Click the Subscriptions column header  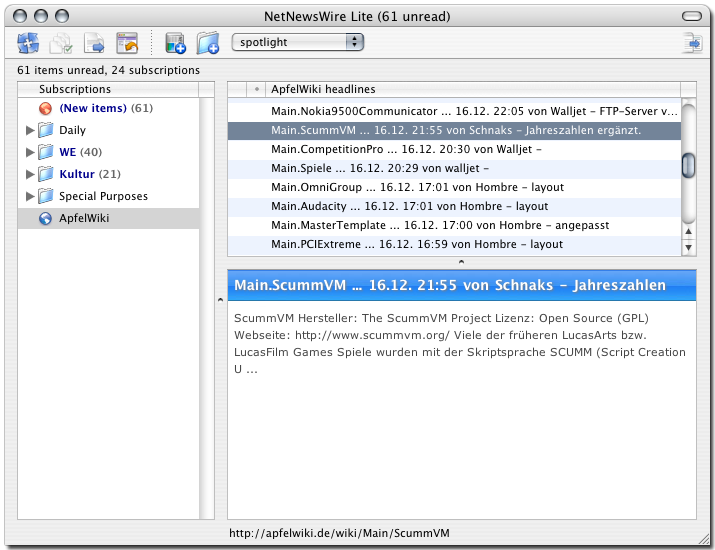coord(108,89)
